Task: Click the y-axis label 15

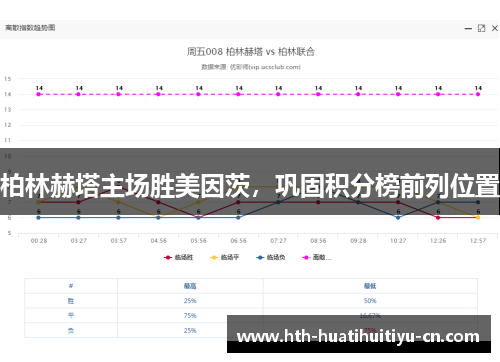Action: click(x=8, y=79)
